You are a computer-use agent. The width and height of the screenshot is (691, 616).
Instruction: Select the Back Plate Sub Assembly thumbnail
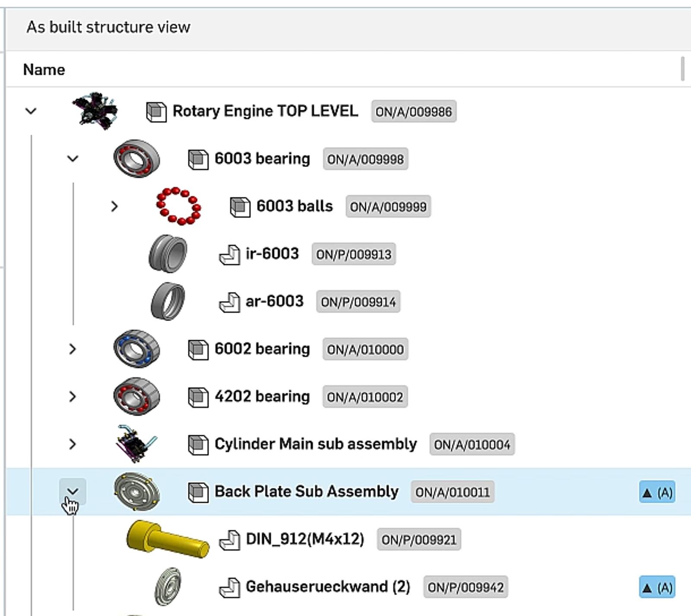tap(136, 492)
